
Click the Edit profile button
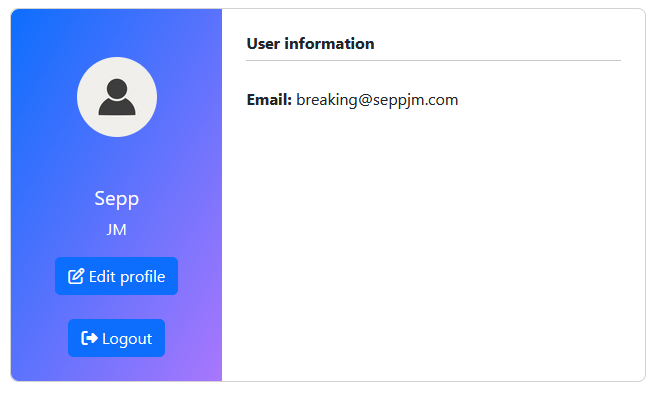click(x=117, y=276)
